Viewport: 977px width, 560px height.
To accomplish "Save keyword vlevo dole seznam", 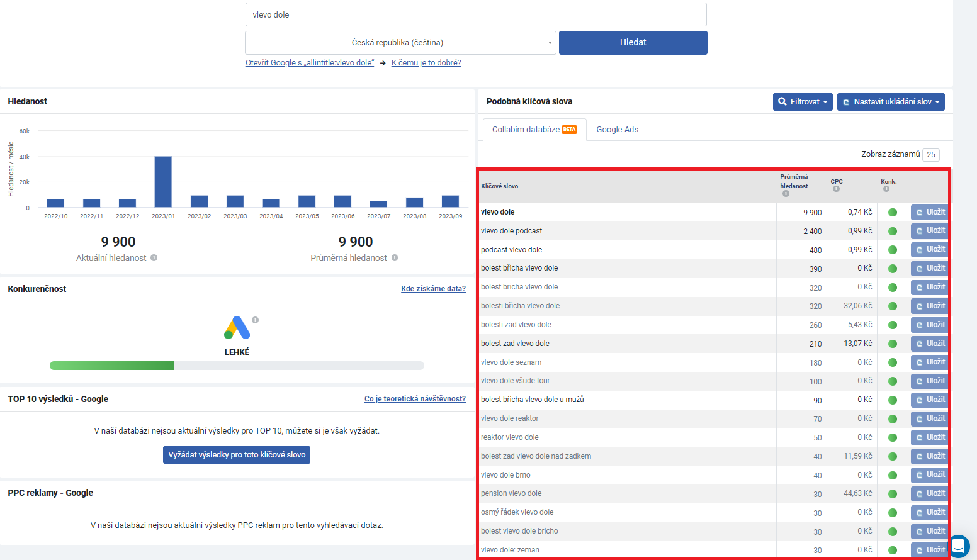I will (x=930, y=362).
